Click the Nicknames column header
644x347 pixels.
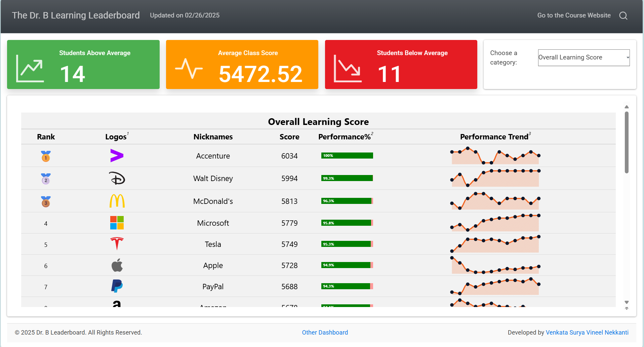213,137
